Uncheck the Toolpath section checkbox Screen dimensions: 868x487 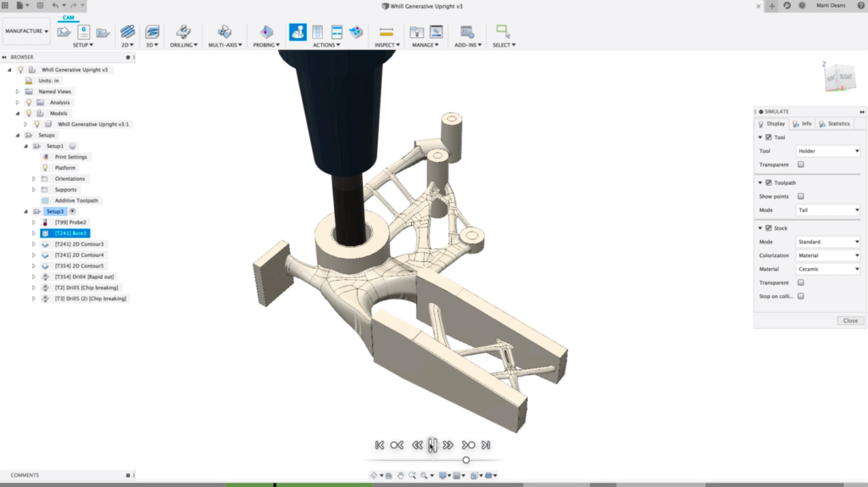[x=769, y=182]
